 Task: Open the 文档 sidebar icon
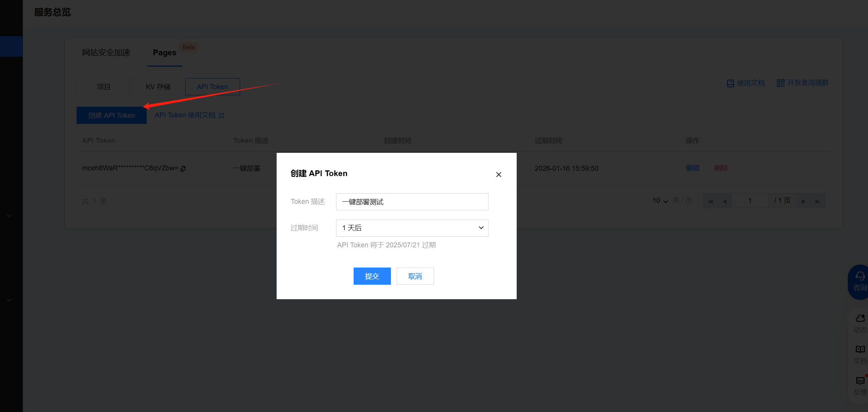tap(860, 354)
